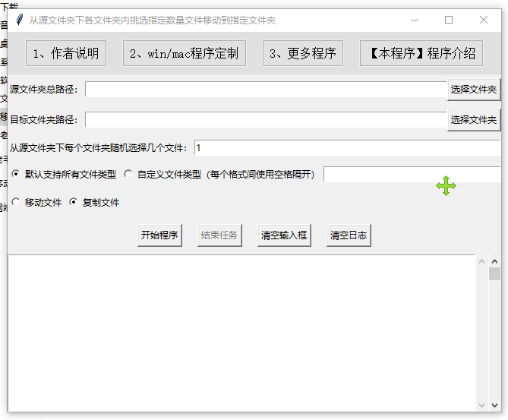Minimize the window
This screenshot has width=508, height=420.
(415, 20)
